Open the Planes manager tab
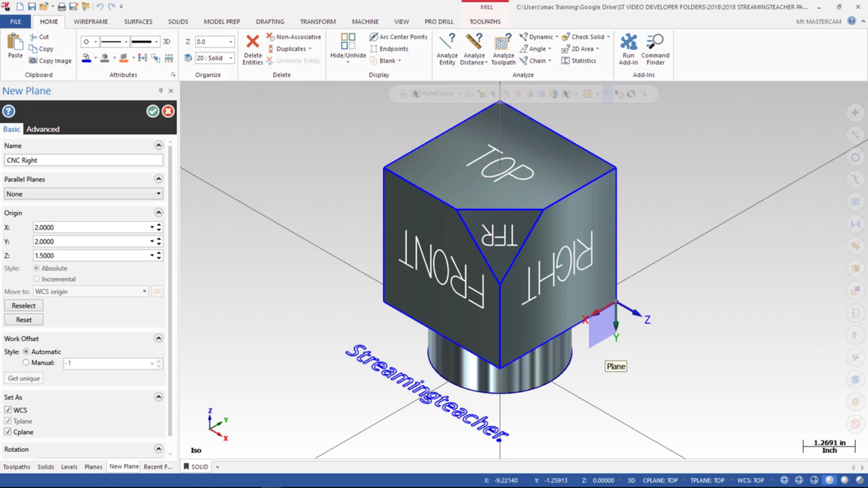 [x=93, y=467]
